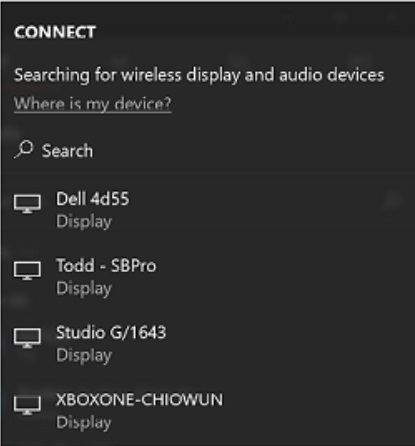Open the 'Where is my device?' link

coord(93,104)
